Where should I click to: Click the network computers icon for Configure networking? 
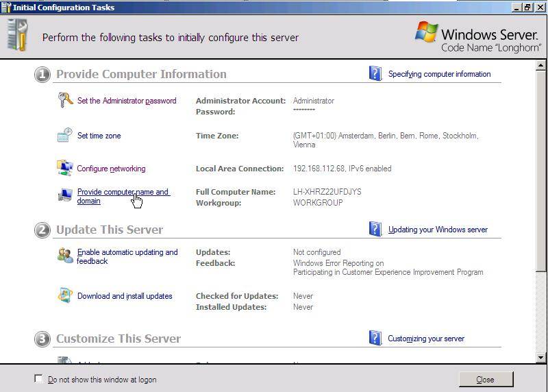pyautogui.click(x=64, y=168)
